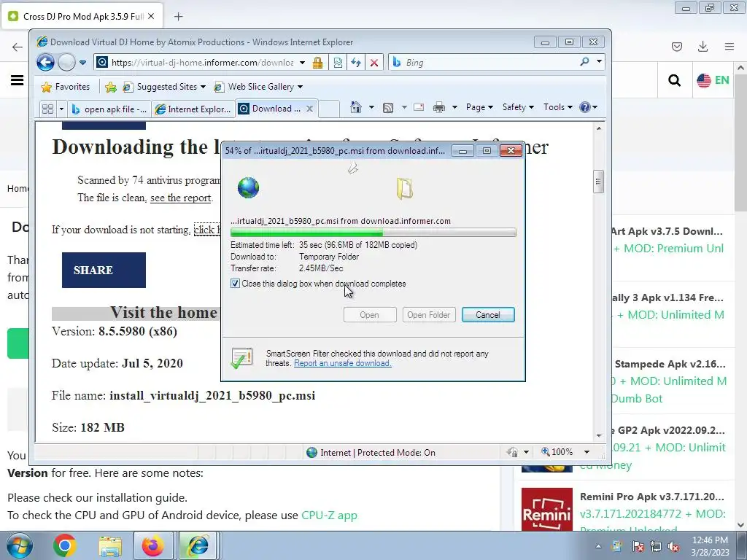Click IE status bar privacy icon
Screen dimensions: 747x560
coord(513,452)
